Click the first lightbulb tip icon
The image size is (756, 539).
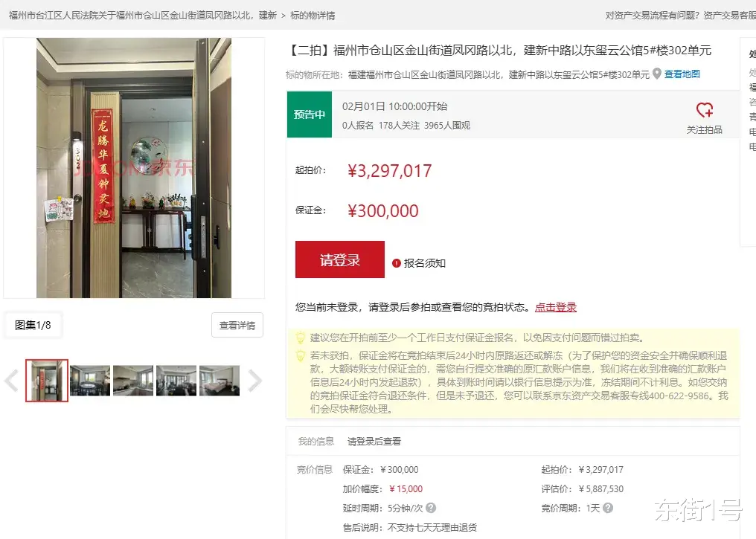click(301, 338)
